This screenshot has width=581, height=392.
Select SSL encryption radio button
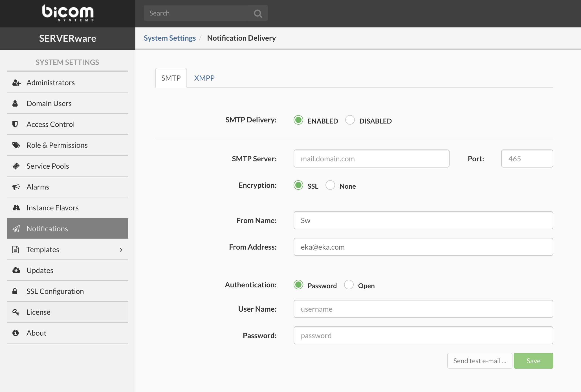tap(298, 185)
